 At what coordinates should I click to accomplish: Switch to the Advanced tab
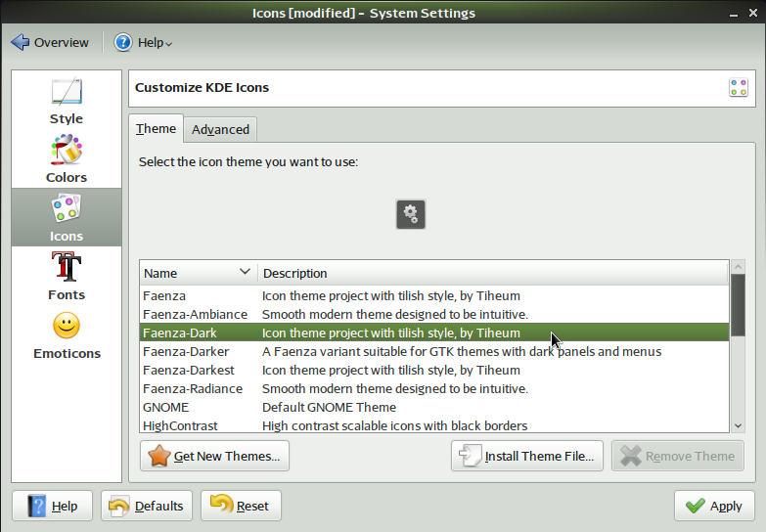coord(220,129)
